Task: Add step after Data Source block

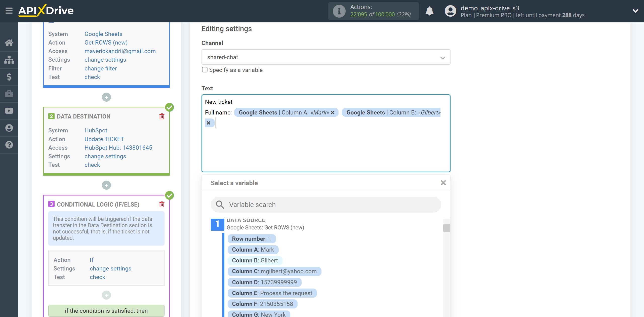Action: pos(106,97)
